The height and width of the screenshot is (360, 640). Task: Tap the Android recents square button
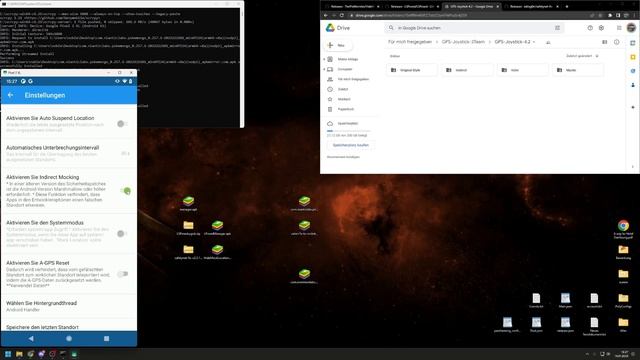[107, 338]
